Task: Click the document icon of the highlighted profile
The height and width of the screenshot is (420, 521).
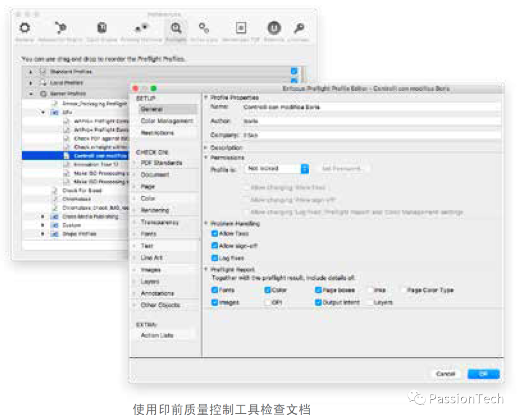Action: tap(67, 156)
